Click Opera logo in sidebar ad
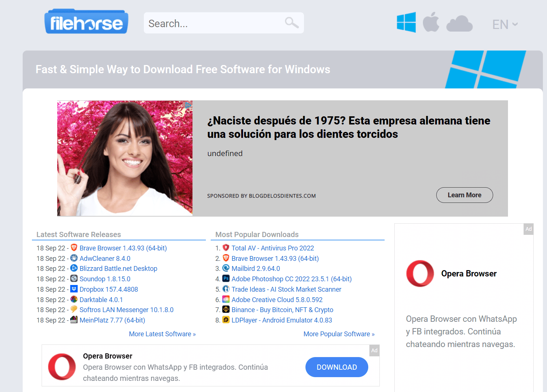 point(420,273)
